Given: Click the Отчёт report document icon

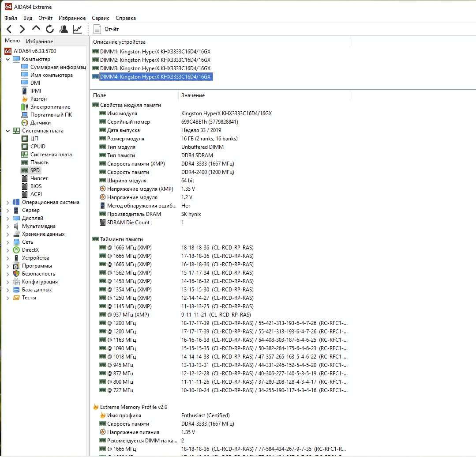Looking at the screenshot, I should (97, 29).
